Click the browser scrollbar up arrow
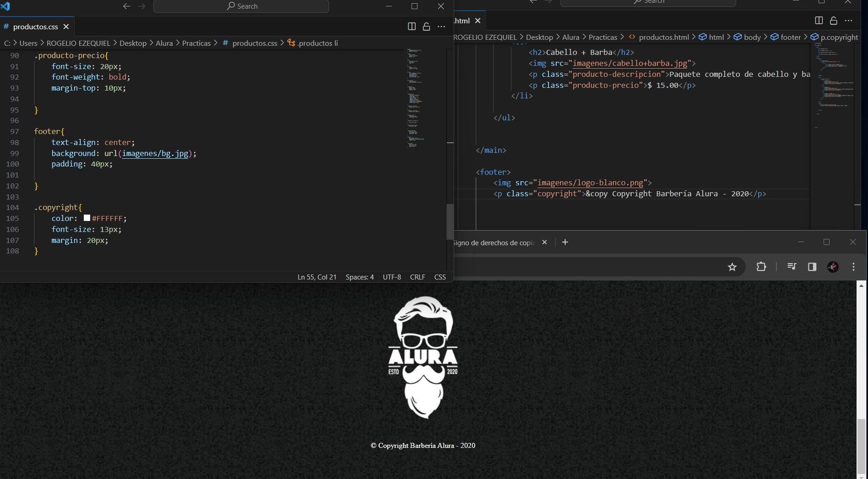This screenshot has height=479, width=868. coord(861,285)
